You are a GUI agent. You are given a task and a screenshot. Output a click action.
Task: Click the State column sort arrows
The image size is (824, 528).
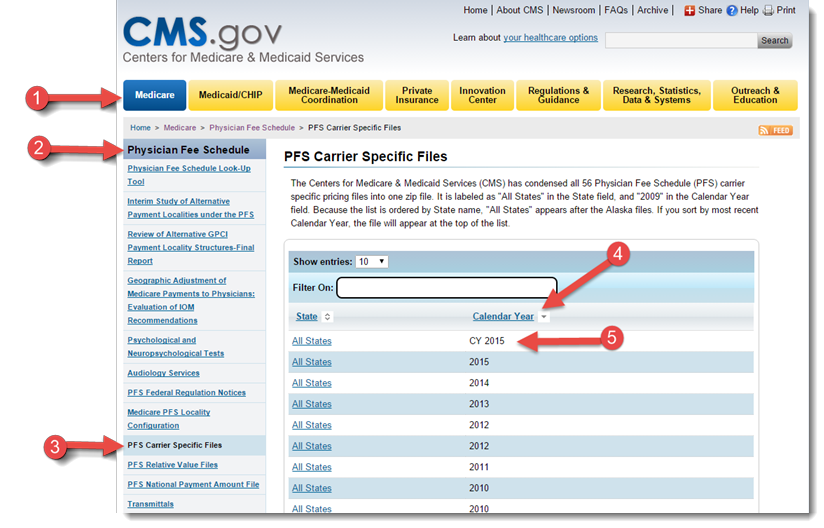pyautogui.click(x=327, y=317)
